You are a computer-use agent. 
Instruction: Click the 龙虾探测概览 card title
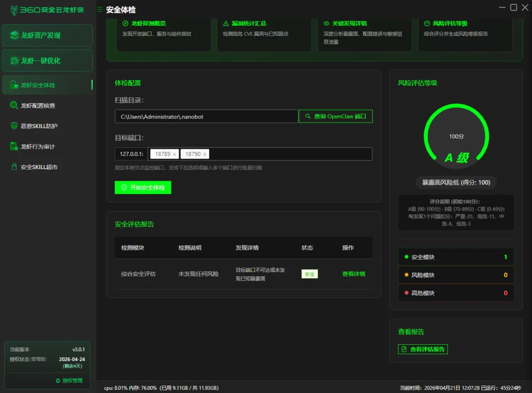pos(148,24)
